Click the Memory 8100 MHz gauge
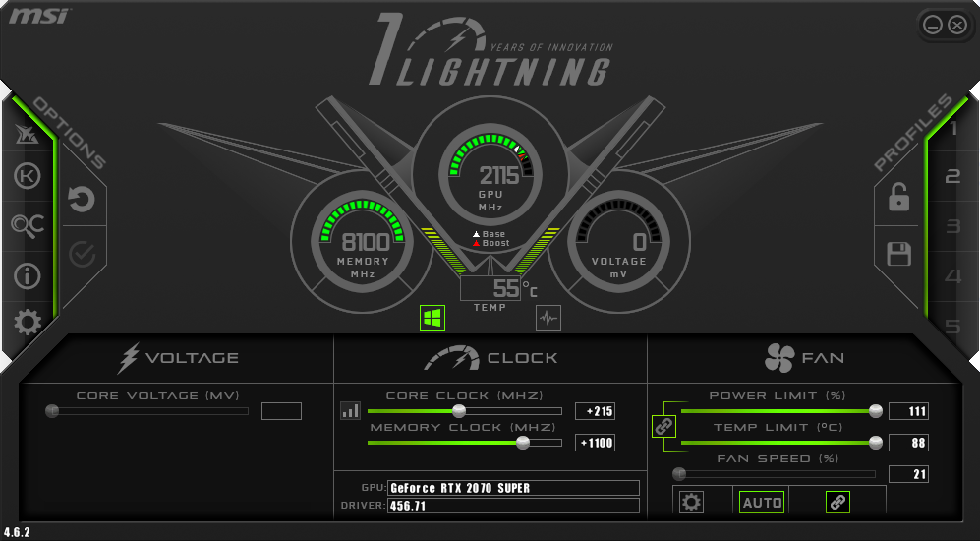This screenshot has height=541, width=980. (363, 240)
